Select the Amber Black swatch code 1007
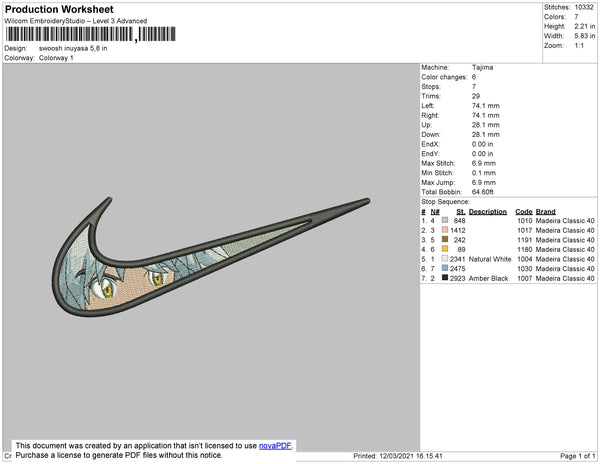 pyautogui.click(x=445, y=278)
